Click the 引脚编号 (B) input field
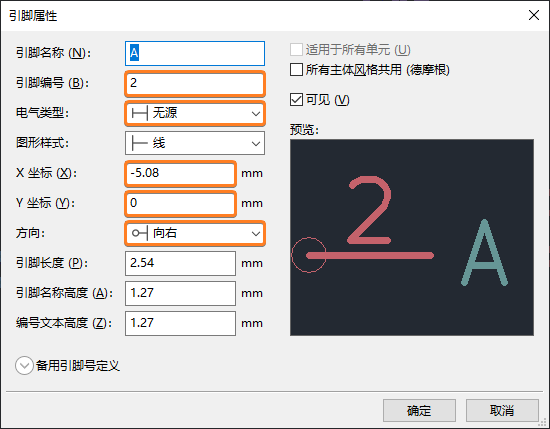 click(195, 83)
